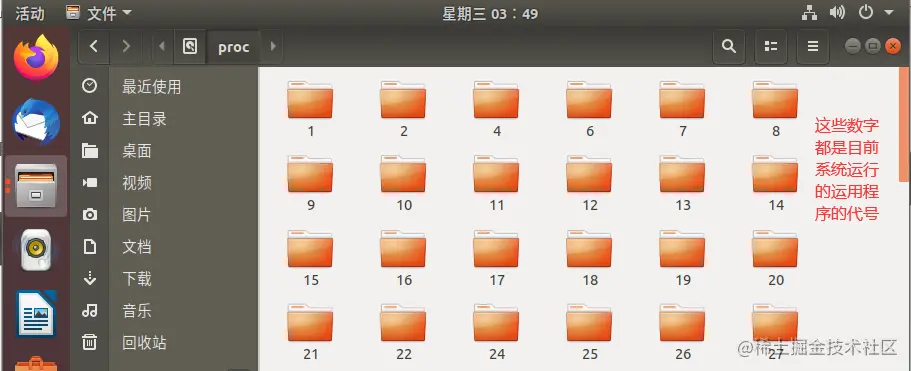This screenshot has height=371, width=911.
Task: Select folder named 2
Action: click(x=403, y=109)
